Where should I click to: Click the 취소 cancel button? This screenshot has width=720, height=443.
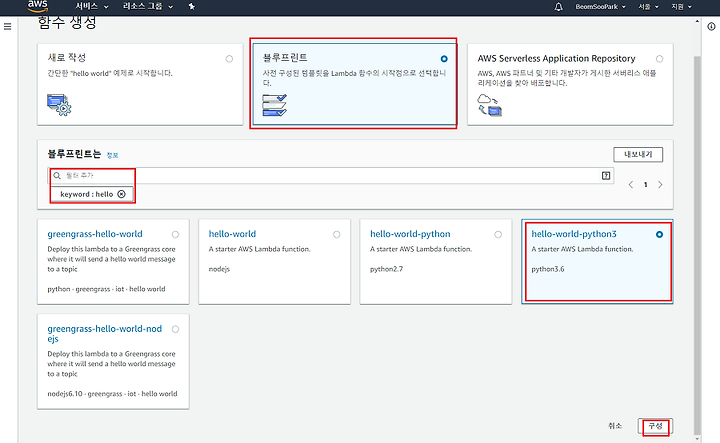coord(615,426)
